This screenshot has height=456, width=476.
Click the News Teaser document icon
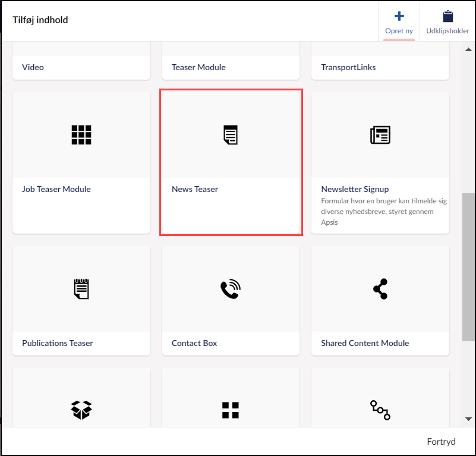(x=231, y=135)
